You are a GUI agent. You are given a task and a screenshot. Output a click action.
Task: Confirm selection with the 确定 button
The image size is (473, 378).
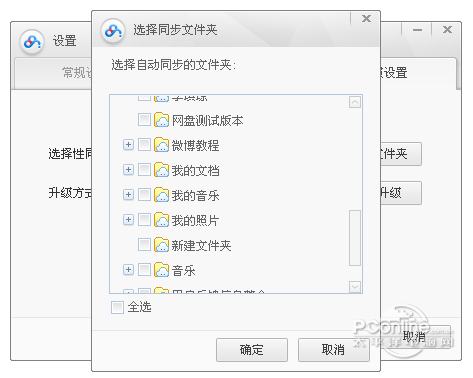252,350
